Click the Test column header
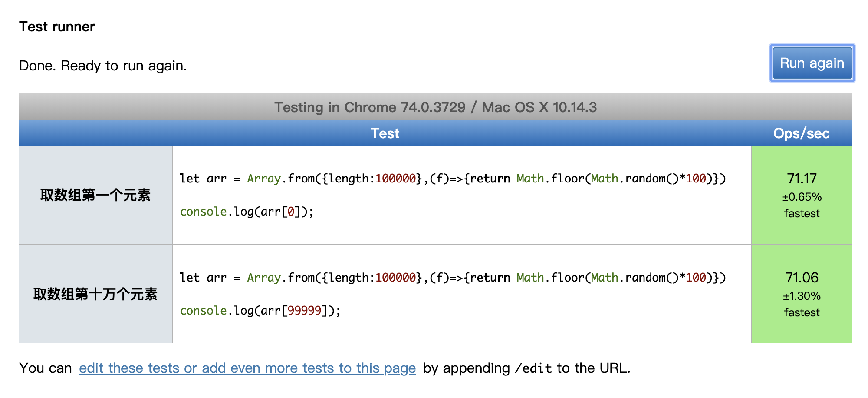This screenshot has height=398, width=868. [x=385, y=133]
